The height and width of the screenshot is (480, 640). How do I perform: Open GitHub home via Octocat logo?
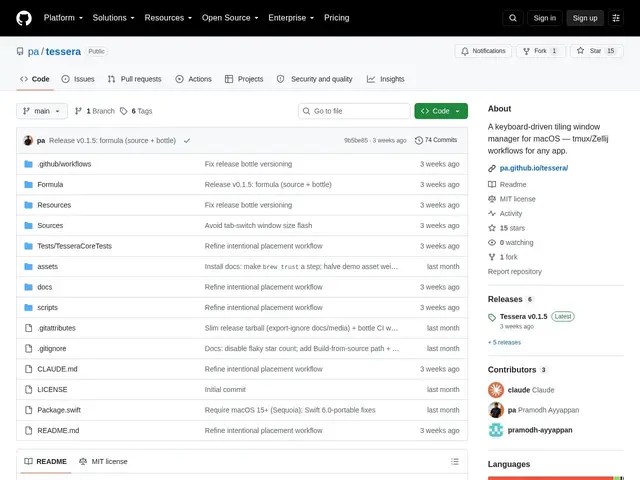pyautogui.click(x=24, y=18)
